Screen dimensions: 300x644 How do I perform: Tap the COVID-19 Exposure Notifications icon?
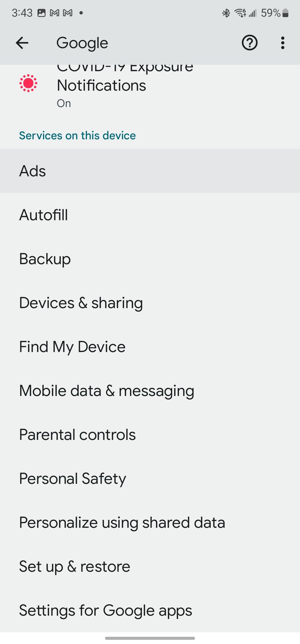point(29,83)
